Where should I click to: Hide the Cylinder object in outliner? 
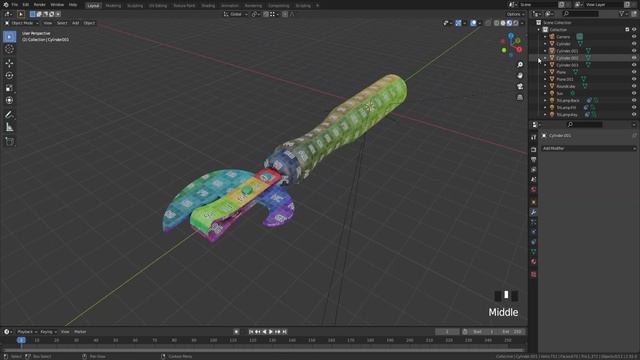coord(634,44)
